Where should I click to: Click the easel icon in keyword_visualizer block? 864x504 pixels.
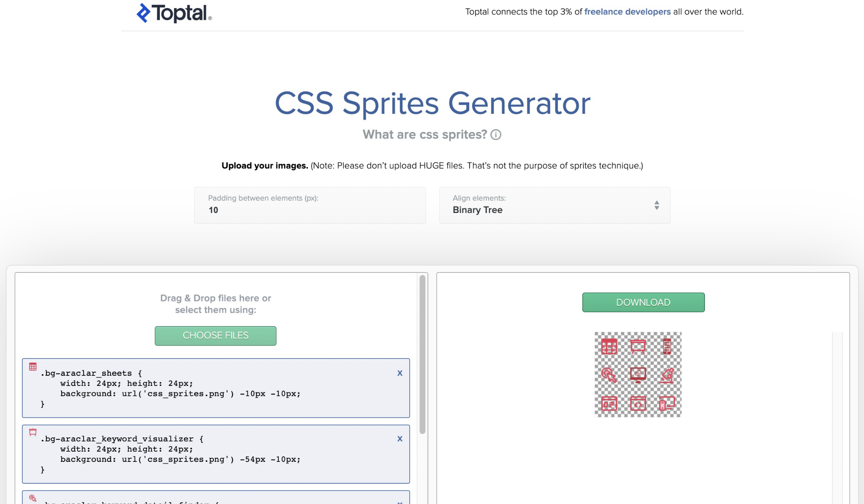coord(33,432)
